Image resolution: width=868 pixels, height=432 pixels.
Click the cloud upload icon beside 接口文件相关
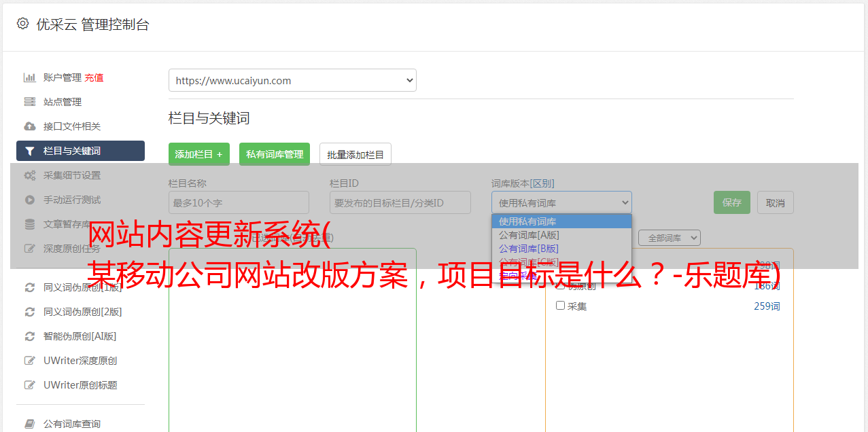coord(29,126)
